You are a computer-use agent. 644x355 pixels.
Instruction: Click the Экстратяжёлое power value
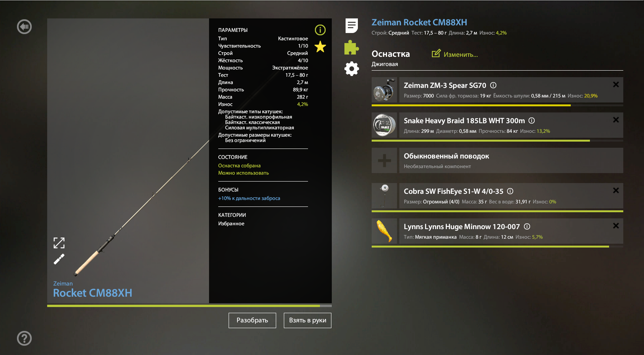[x=290, y=68]
